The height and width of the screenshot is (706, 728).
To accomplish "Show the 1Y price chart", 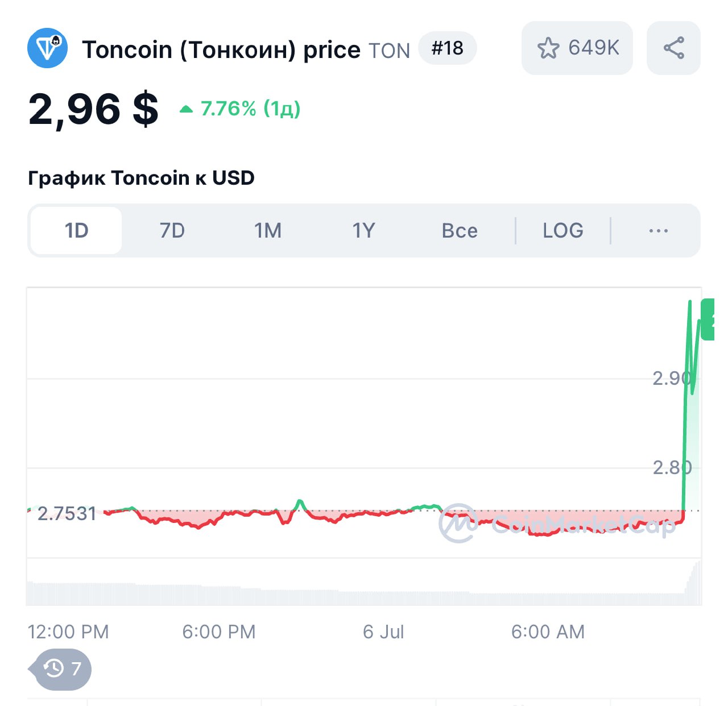I will click(363, 231).
